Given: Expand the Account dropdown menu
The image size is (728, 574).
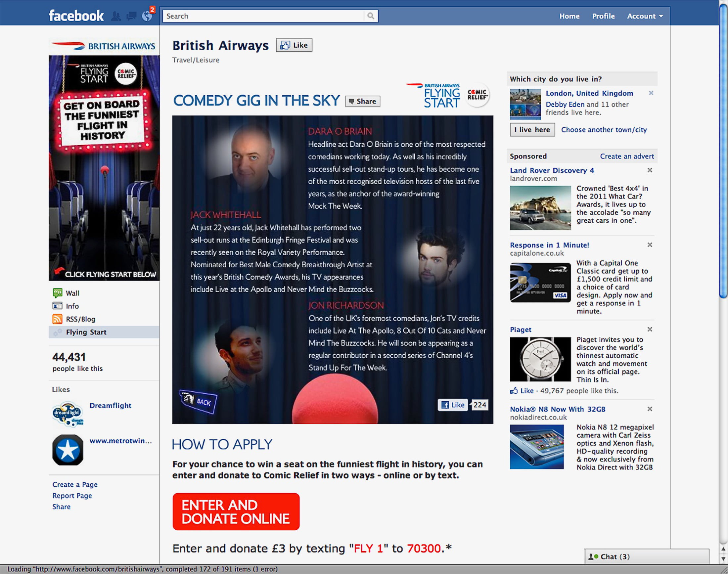Looking at the screenshot, I should click(645, 16).
